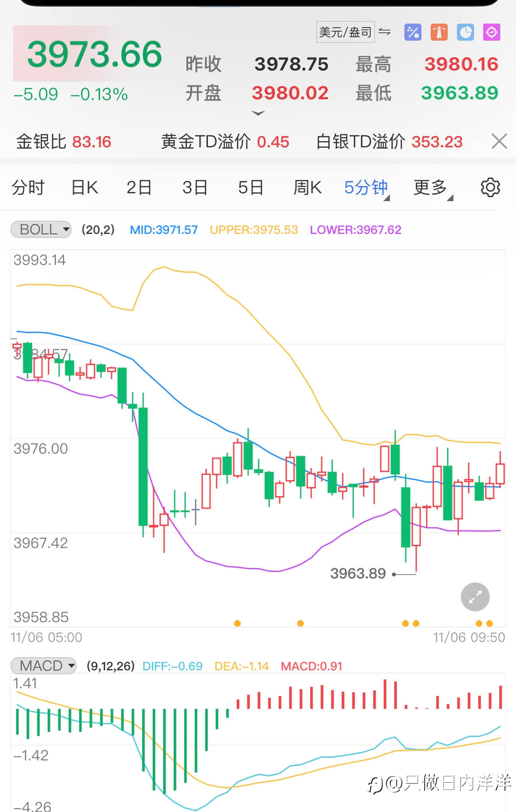Select the 周K chart tab
Screen dimensions: 516x812
(x=307, y=188)
